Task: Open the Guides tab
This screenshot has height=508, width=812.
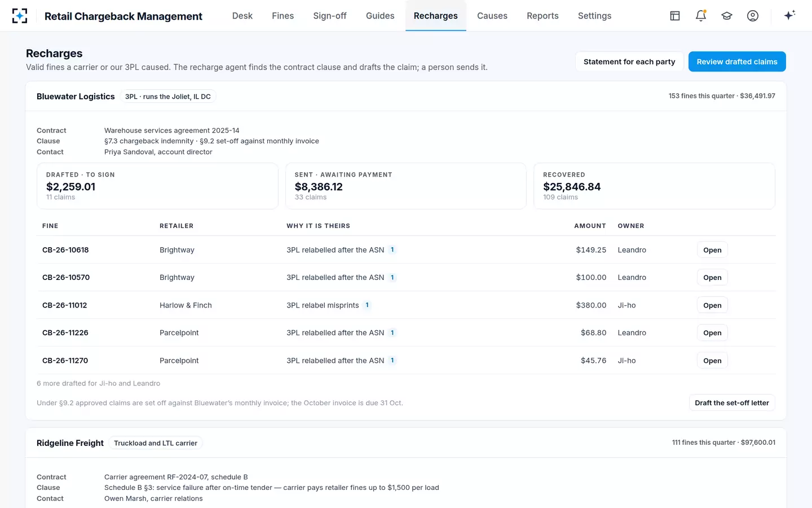Action: click(380, 16)
